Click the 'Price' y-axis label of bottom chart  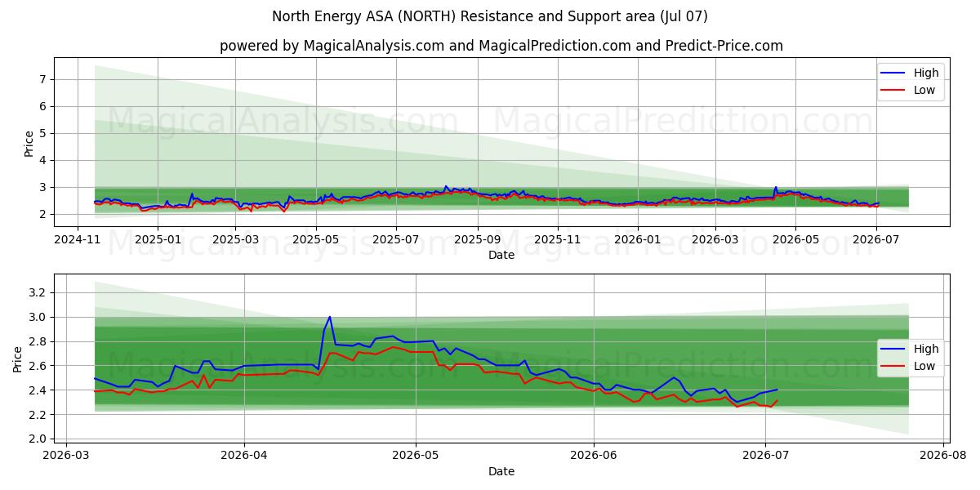coord(18,359)
